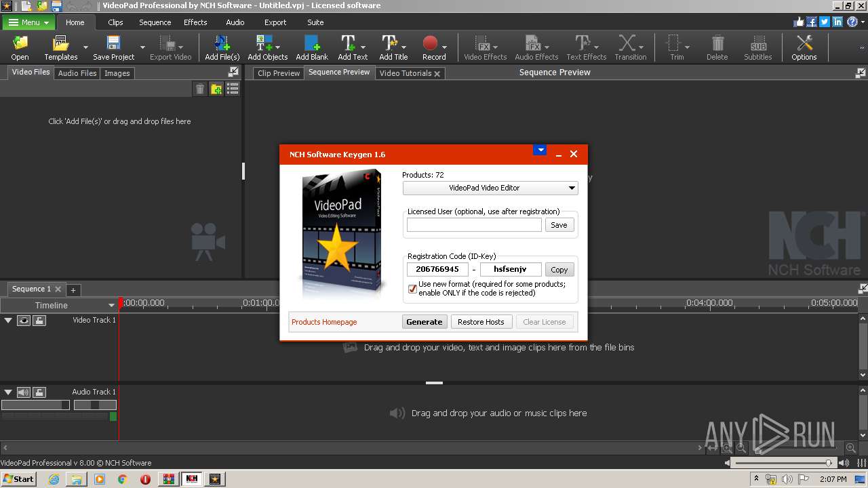
Task: Click the Generate button in Keygen
Action: [425, 322]
